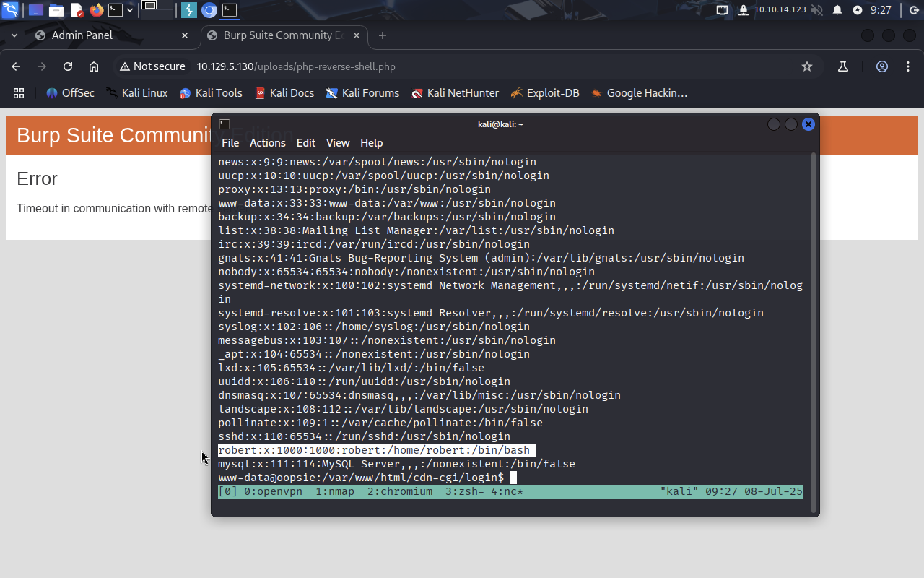Go to the browser home page
Image resolution: width=924 pixels, height=578 pixels.
(93, 67)
